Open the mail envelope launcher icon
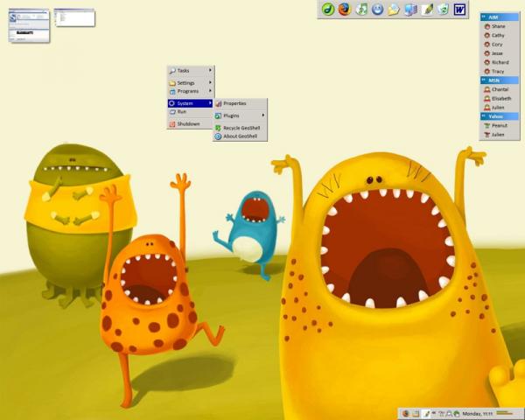 tap(394, 10)
